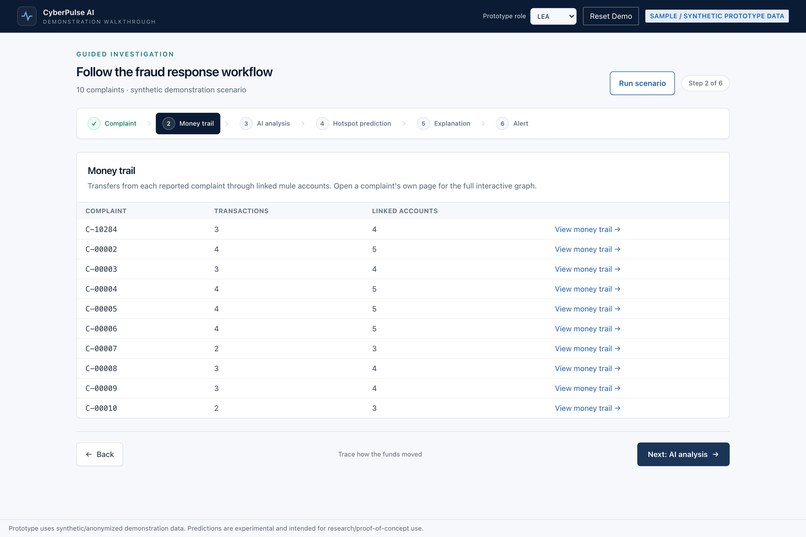
Task: Open View money trail for C-00010
Action: [588, 408]
